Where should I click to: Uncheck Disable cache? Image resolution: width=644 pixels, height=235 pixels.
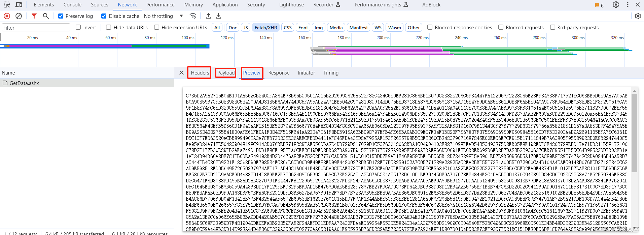pyautogui.click(x=104, y=16)
